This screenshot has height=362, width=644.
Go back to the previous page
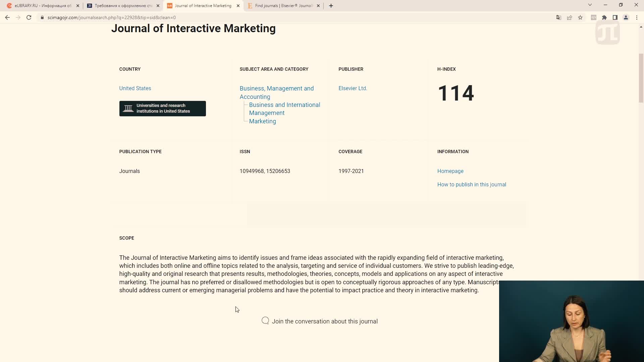pyautogui.click(x=7, y=17)
